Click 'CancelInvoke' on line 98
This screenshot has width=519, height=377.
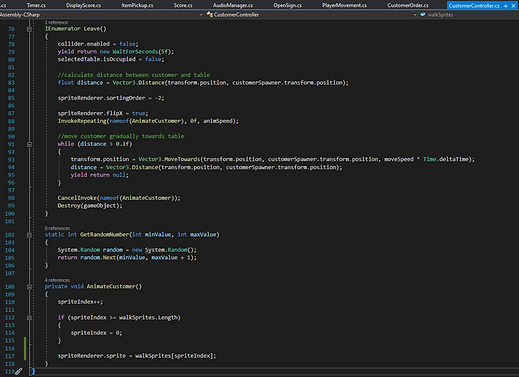tap(77, 198)
